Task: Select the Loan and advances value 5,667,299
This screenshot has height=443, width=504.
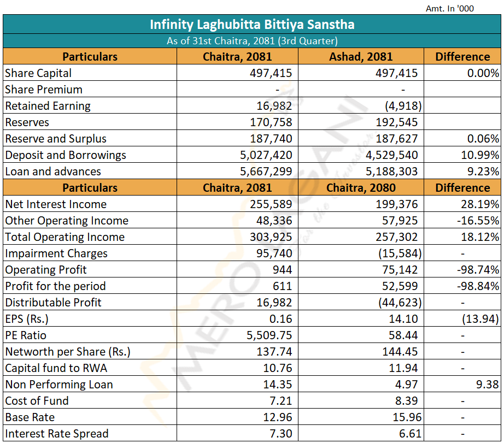Action: 266,172
